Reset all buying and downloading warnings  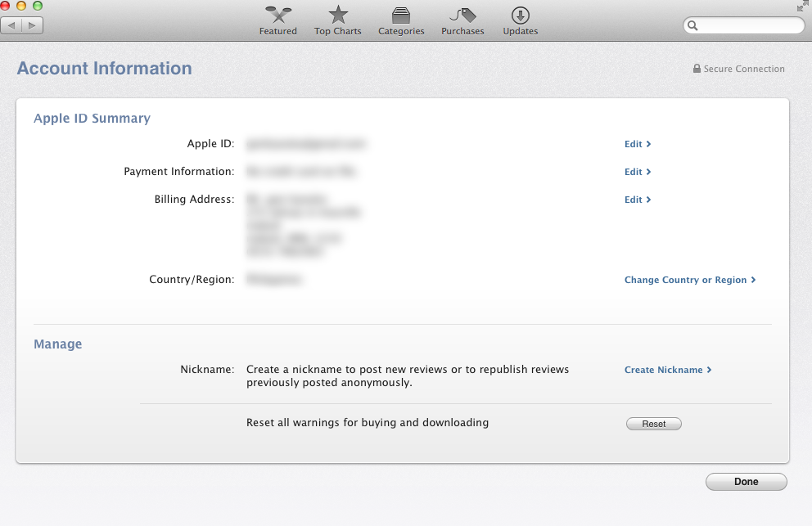653,424
